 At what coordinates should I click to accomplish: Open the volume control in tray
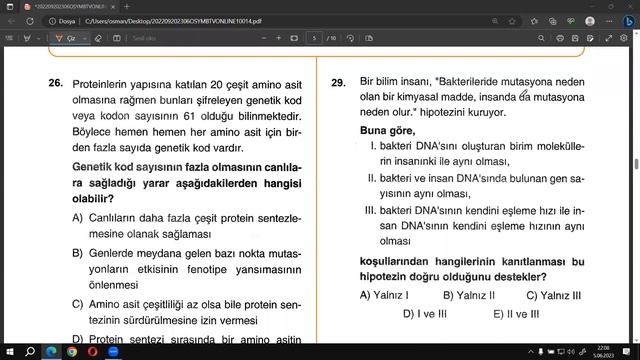click(571, 351)
